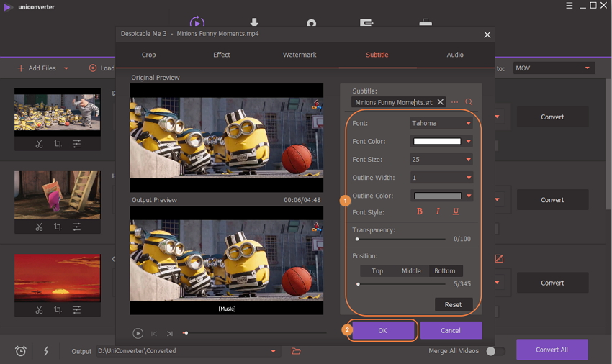
Task: Play the preview video
Action: click(x=138, y=333)
